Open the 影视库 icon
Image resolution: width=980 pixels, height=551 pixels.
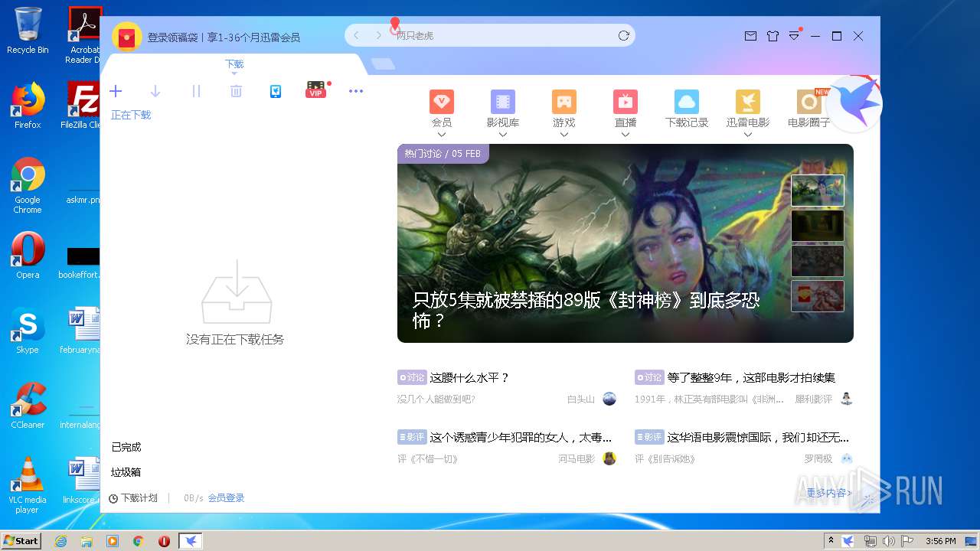click(503, 102)
